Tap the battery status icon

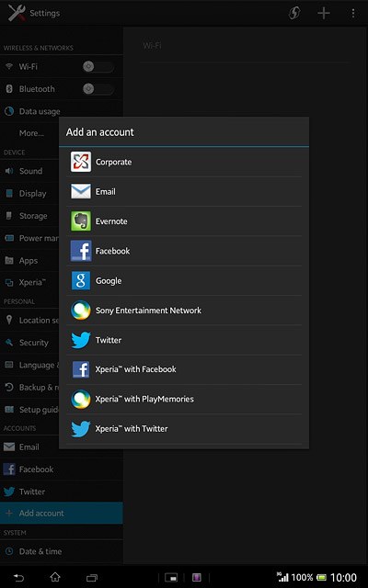click(x=321, y=578)
